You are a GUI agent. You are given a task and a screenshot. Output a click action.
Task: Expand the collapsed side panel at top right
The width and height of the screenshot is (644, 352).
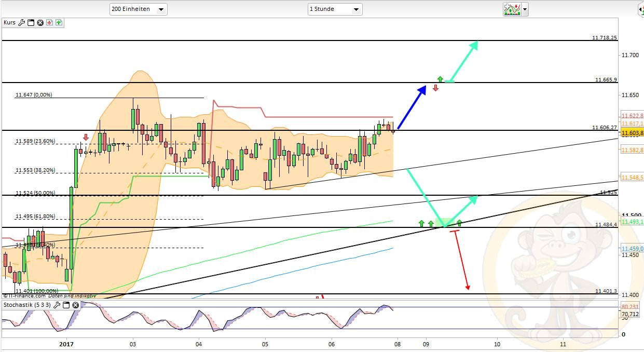(640, 9)
